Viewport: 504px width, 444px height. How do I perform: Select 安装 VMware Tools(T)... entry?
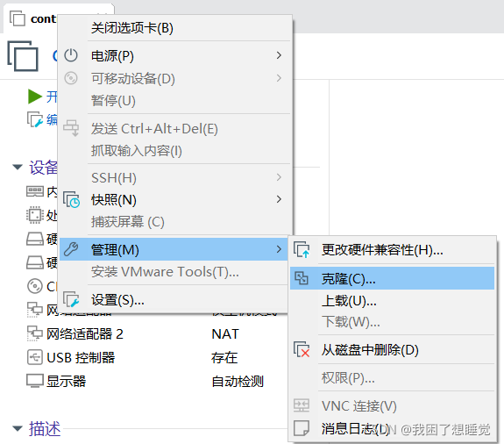(x=174, y=272)
